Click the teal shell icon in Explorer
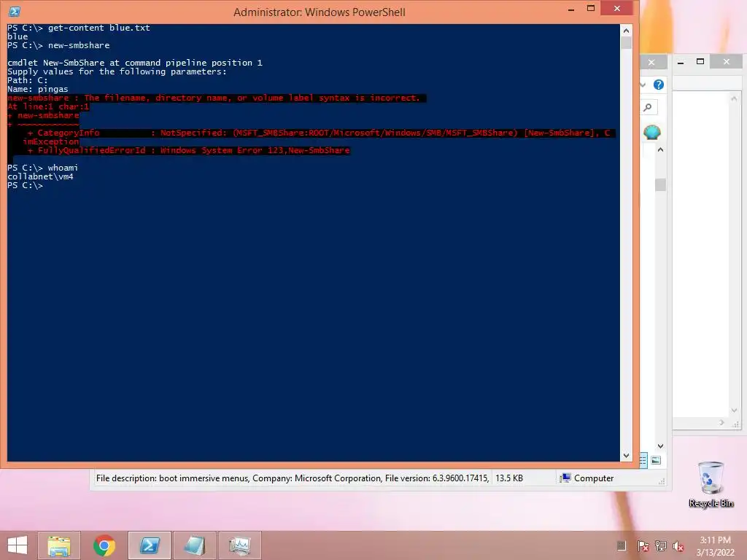747x560 pixels. pyautogui.click(x=651, y=132)
